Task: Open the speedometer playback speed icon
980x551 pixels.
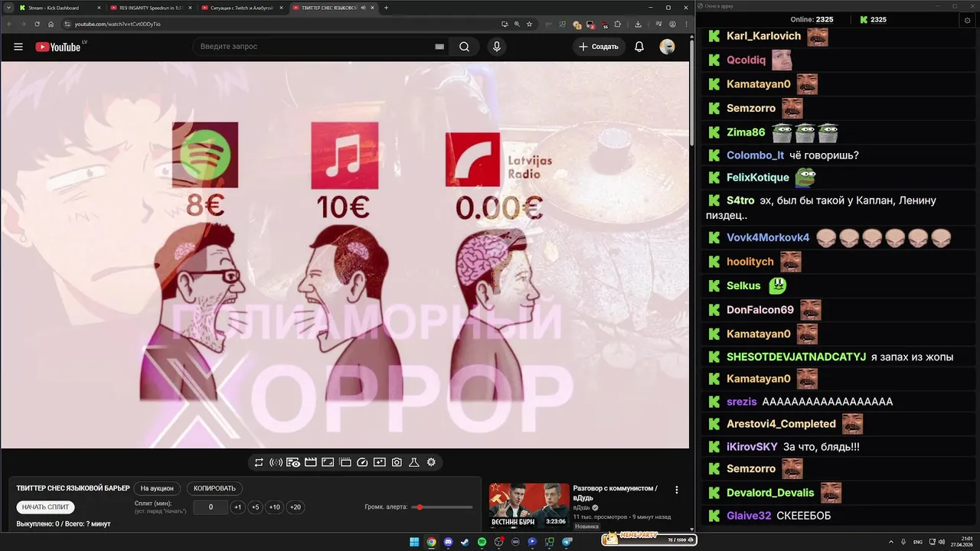Action: pos(363,462)
